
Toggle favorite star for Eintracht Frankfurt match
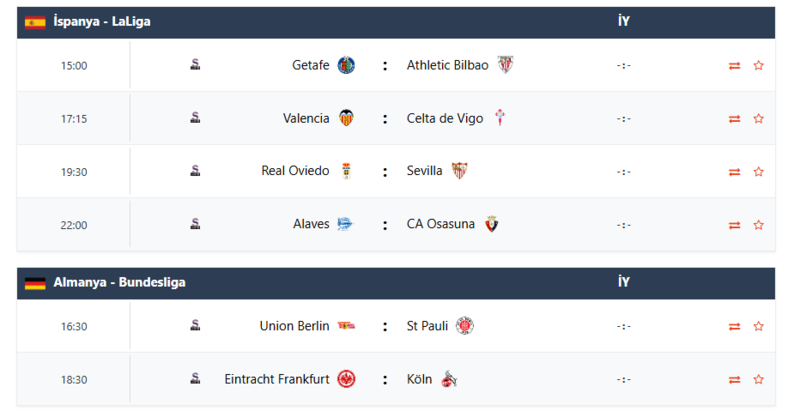pyautogui.click(x=758, y=380)
